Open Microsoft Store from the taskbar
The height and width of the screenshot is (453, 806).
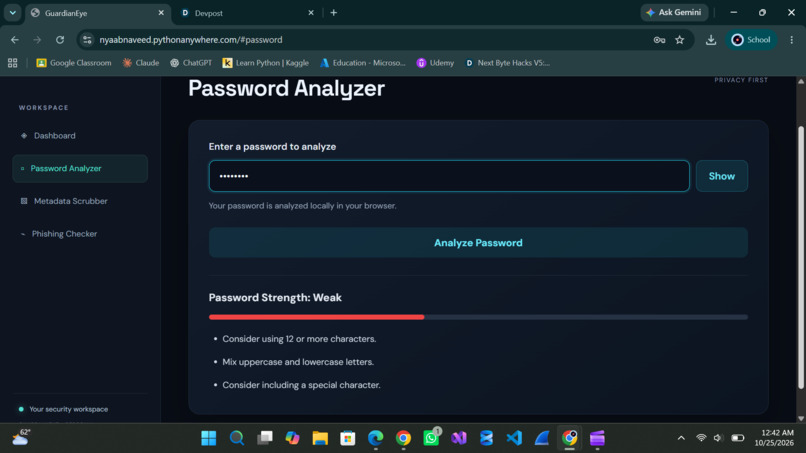pos(348,438)
